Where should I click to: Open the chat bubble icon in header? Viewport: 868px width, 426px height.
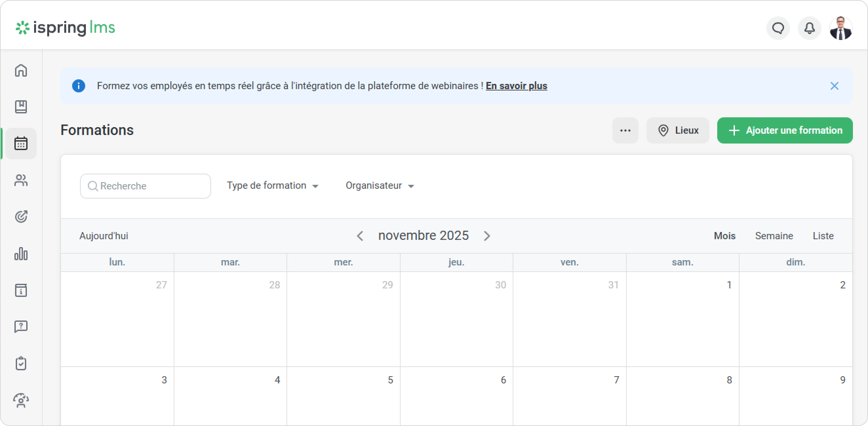click(x=778, y=28)
